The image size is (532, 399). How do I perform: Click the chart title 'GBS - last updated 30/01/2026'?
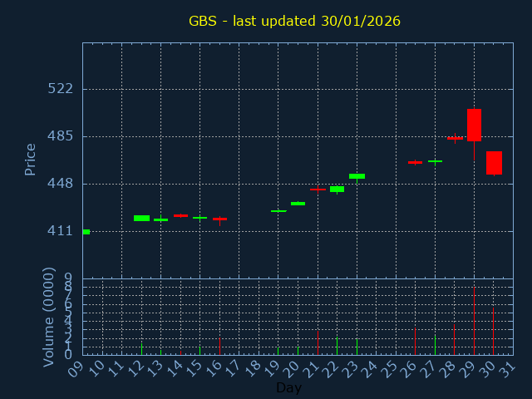(x=294, y=21)
